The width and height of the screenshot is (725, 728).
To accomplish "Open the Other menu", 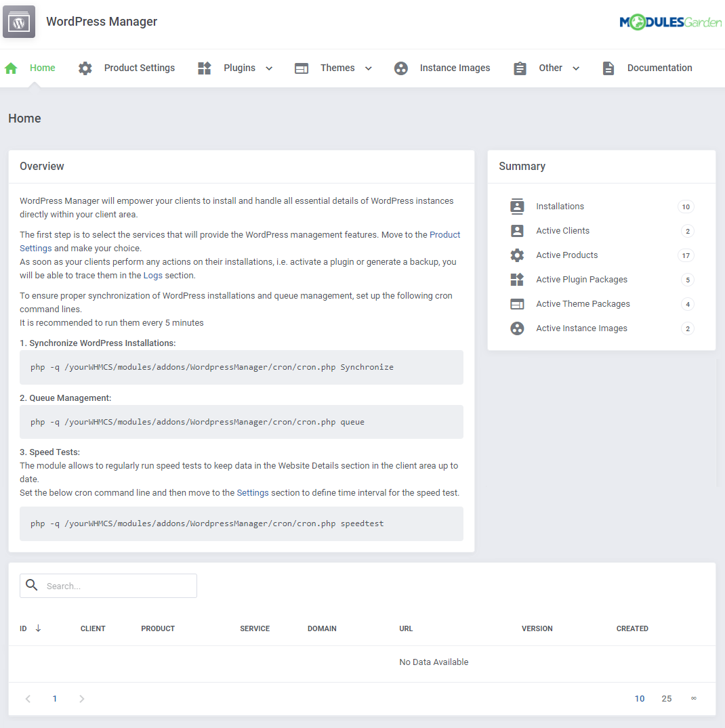I will (x=550, y=68).
